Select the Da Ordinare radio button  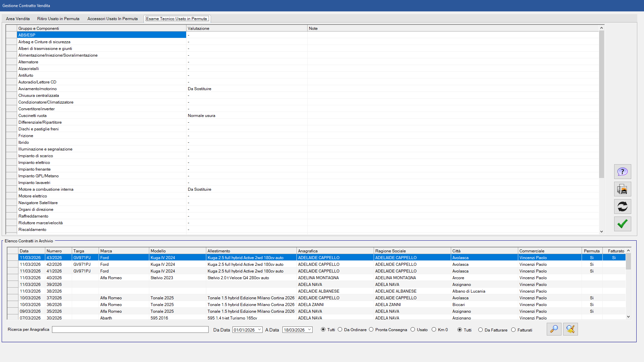tap(340, 329)
